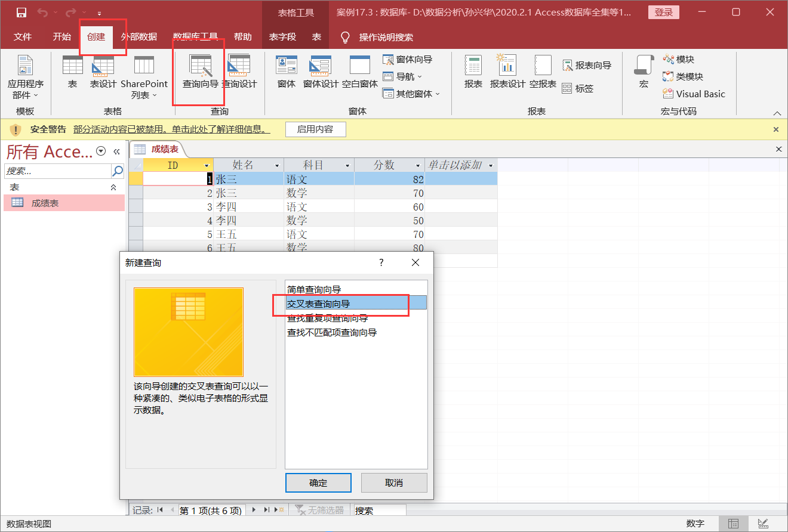Click 启用内容 in the security warning
This screenshot has width=788, height=532.
[315, 129]
